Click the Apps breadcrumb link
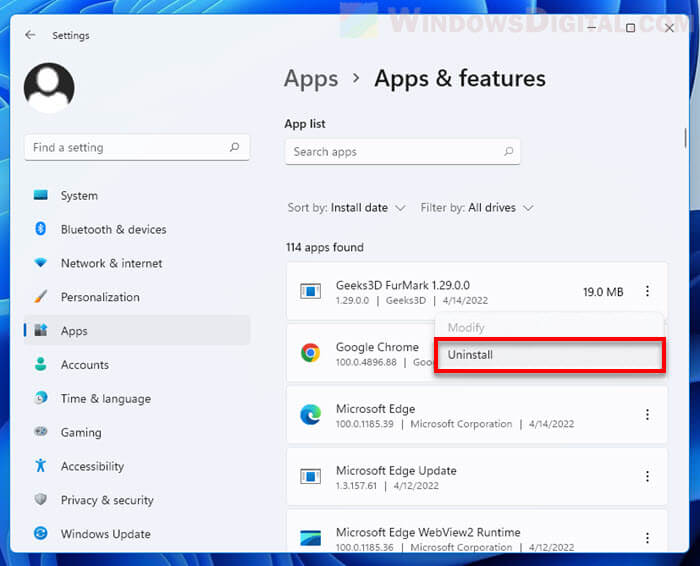The width and height of the screenshot is (700, 566). [311, 79]
